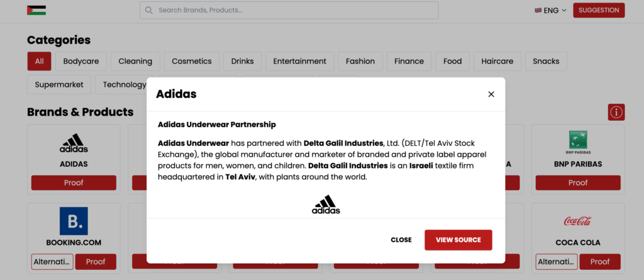The image size is (644, 280).
Task: Open the ENG language dropdown
Action: [x=550, y=10]
